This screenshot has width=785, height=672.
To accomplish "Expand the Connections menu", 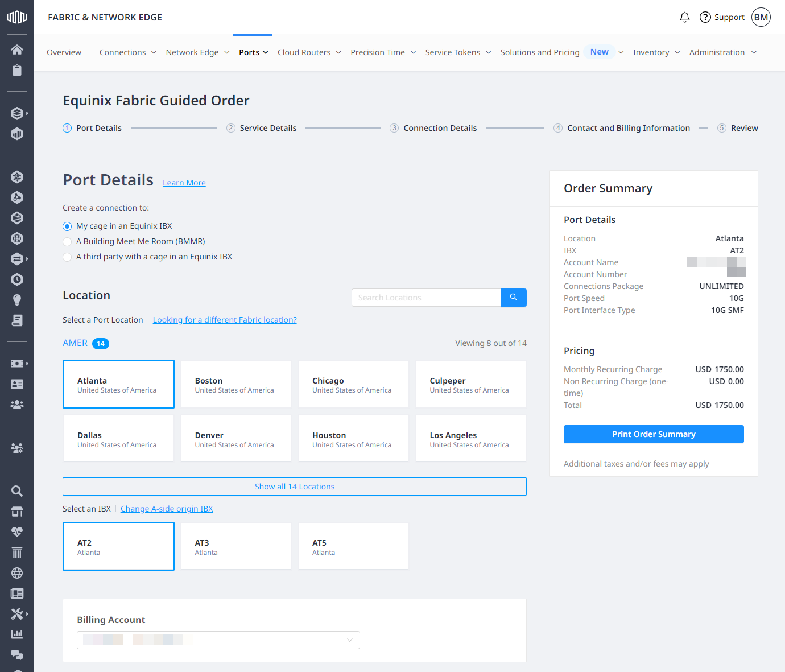I will pos(128,52).
